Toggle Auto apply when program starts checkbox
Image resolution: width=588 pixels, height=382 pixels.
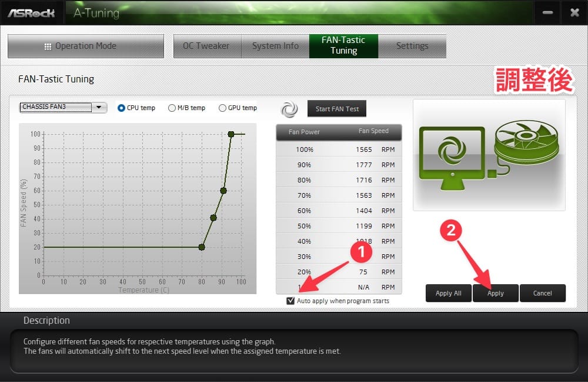pyautogui.click(x=290, y=301)
